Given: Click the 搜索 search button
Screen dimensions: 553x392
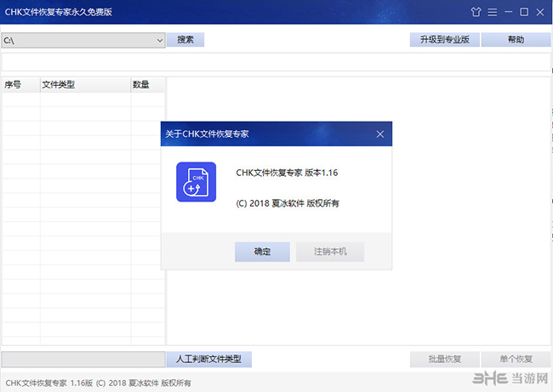Looking at the screenshot, I should pos(185,39).
